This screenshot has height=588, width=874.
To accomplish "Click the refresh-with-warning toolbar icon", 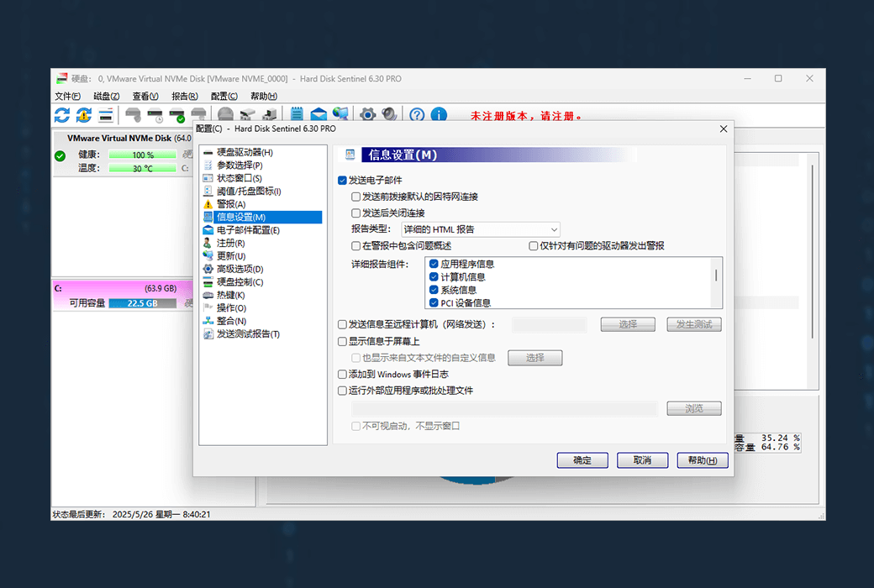I will 83,115.
